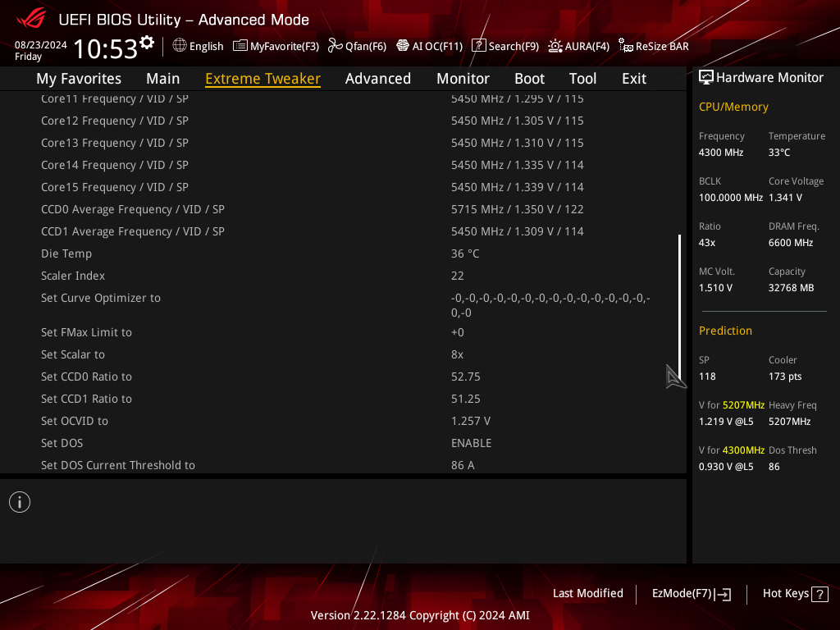Open the Monitor tab

pyautogui.click(x=463, y=79)
